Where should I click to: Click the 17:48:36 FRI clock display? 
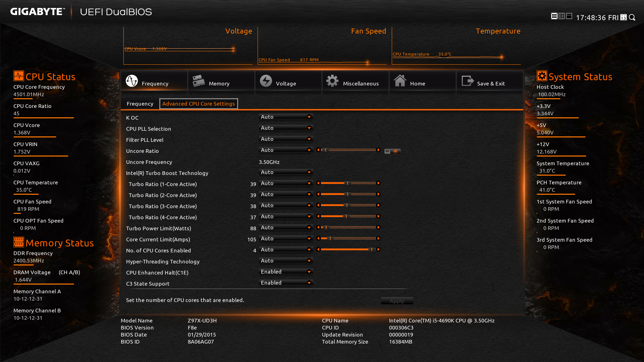pyautogui.click(x=597, y=17)
